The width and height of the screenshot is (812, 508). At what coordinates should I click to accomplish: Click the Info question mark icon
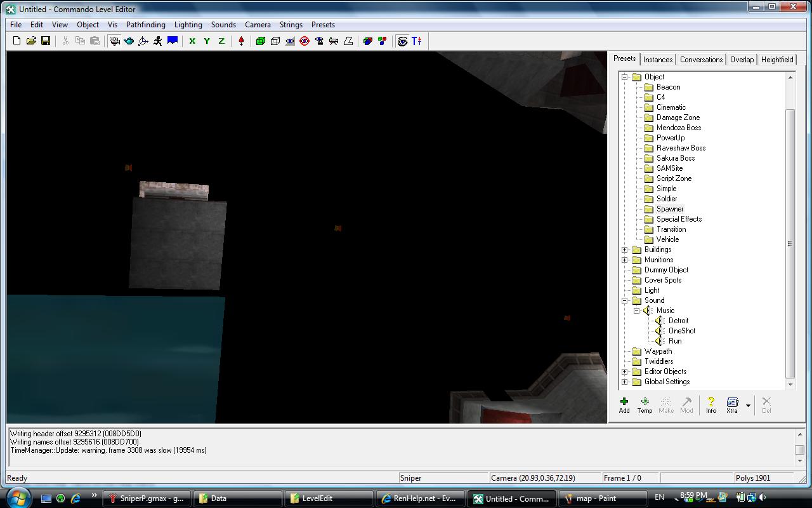pos(710,404)
